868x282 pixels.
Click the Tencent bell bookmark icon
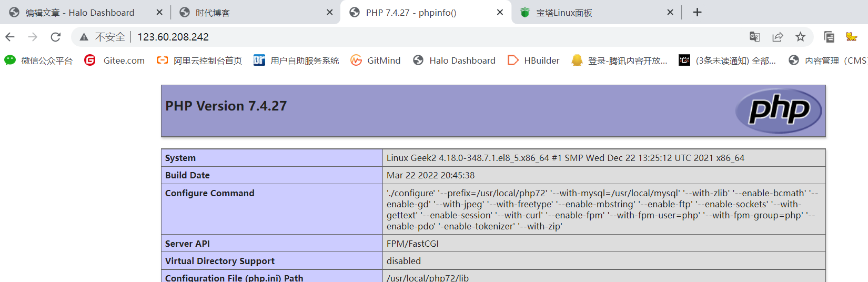pos(577,61)
